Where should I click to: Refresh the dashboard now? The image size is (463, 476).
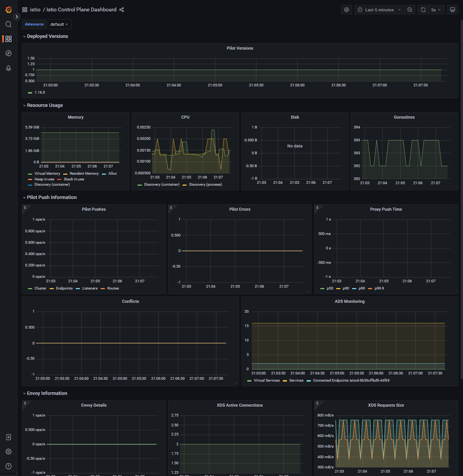[423, 10]
